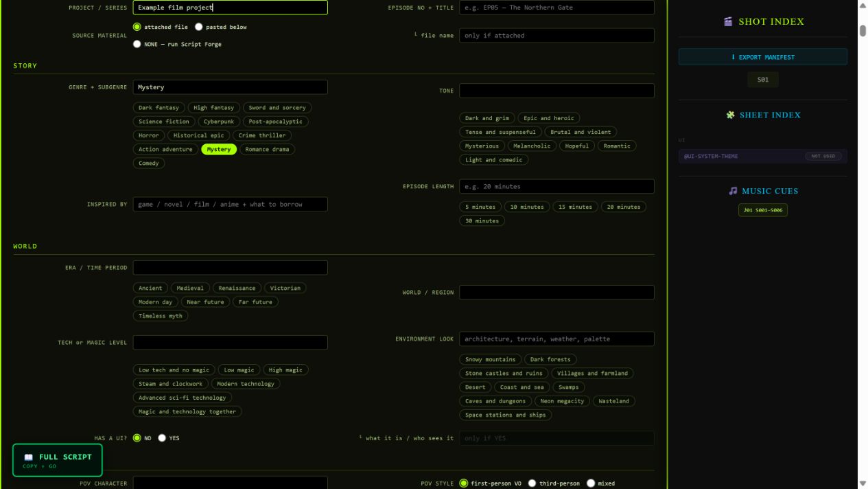Click the clapperboard icon beside Shot Index
Image resolution: width=868 pixels, height=489 pixels.
click(728, 21)
